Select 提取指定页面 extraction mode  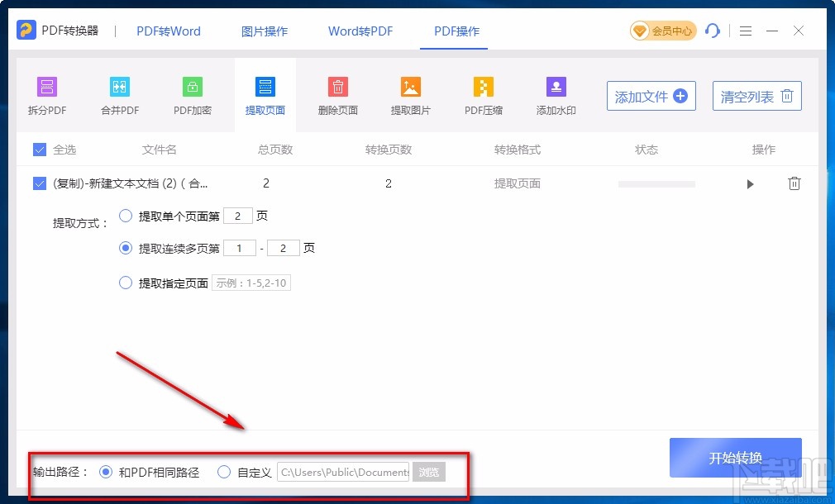point(125,281)
